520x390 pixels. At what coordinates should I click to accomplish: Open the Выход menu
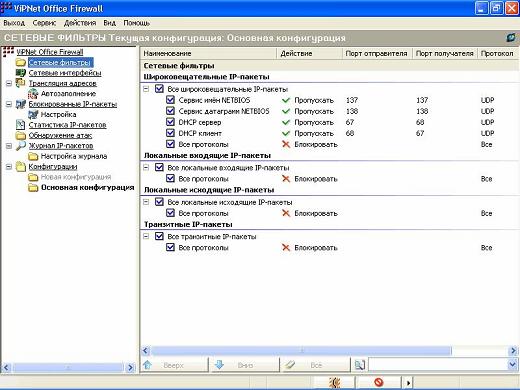(x=14, y=23)
